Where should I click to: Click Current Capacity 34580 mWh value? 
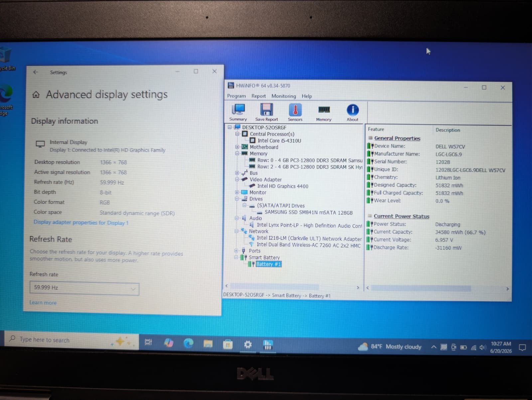(x=460, y=232)
